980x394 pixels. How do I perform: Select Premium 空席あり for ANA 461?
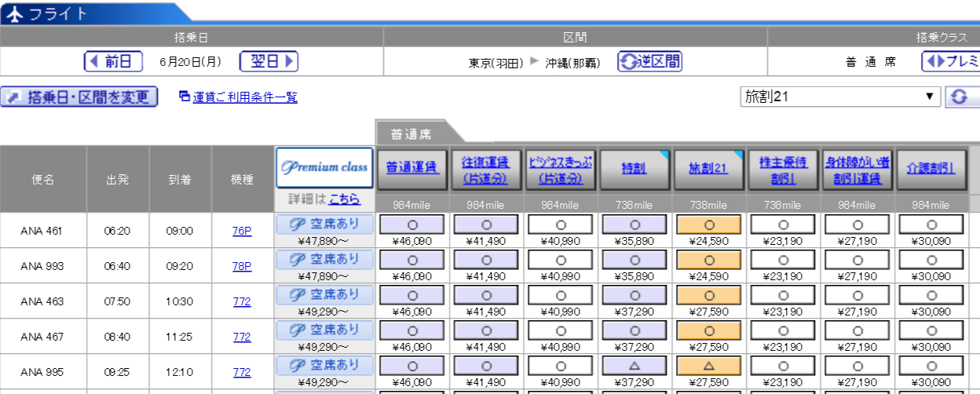coord(324,224)
